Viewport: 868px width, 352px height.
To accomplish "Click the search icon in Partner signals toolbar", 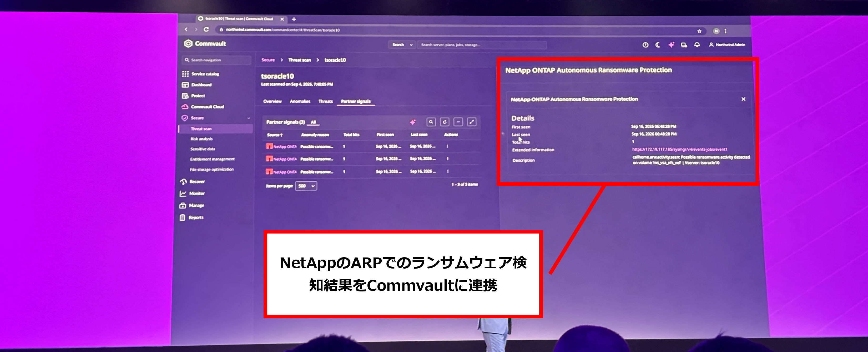I will 431,122.
